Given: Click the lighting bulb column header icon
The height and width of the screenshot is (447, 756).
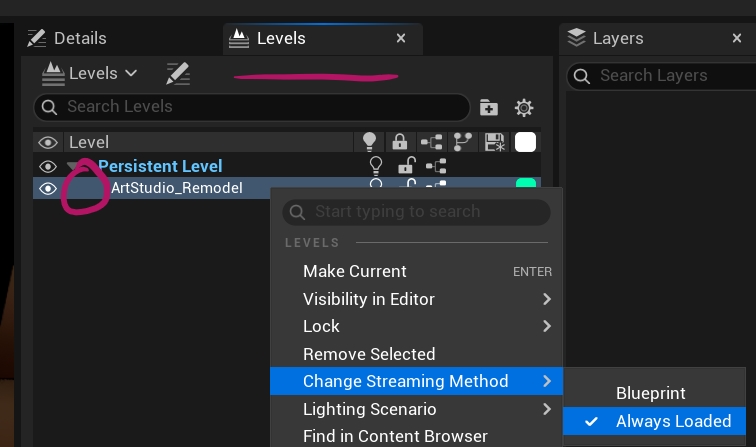Looking at the screenshot, I should pos(370,142).
